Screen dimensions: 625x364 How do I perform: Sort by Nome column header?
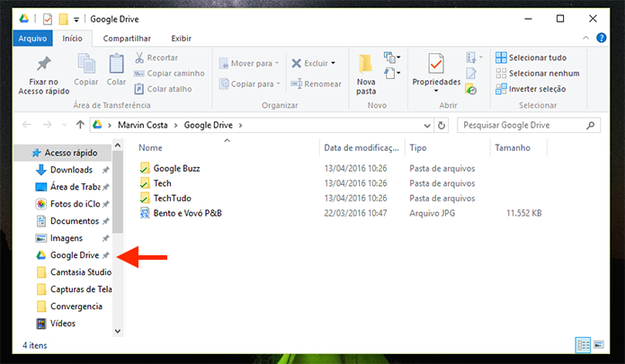click(150, 147)
